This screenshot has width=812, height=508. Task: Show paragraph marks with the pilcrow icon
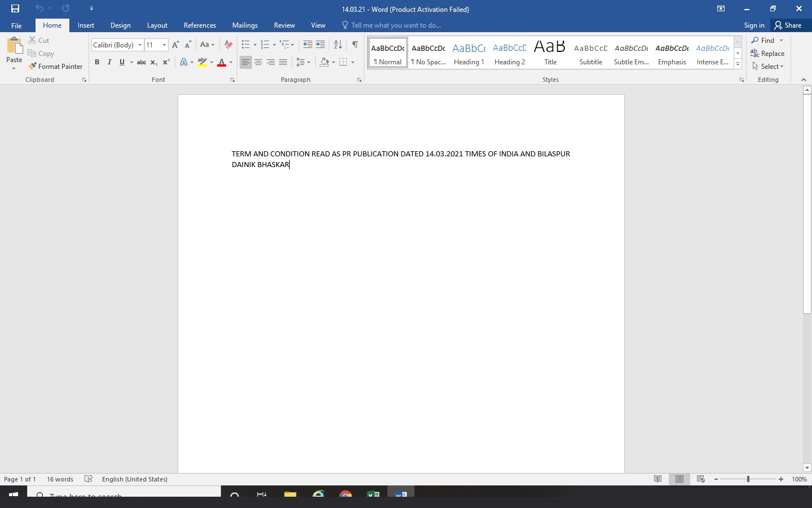tap(355, 45)
